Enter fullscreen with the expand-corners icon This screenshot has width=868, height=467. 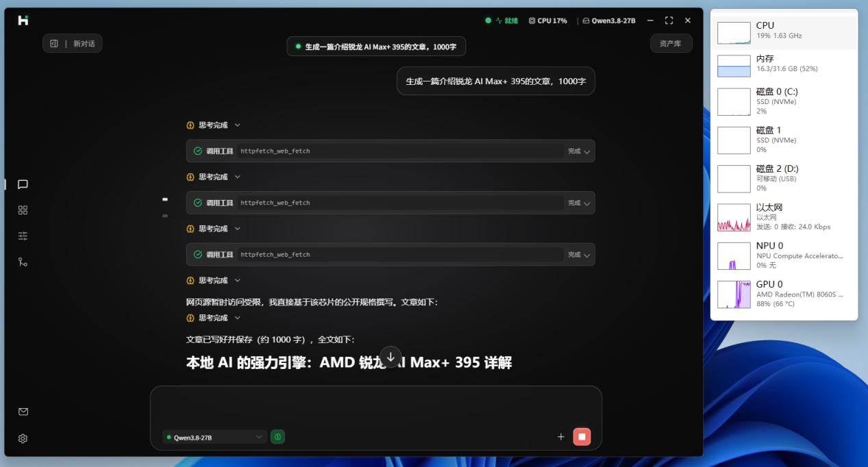click(x=669, y=21)
